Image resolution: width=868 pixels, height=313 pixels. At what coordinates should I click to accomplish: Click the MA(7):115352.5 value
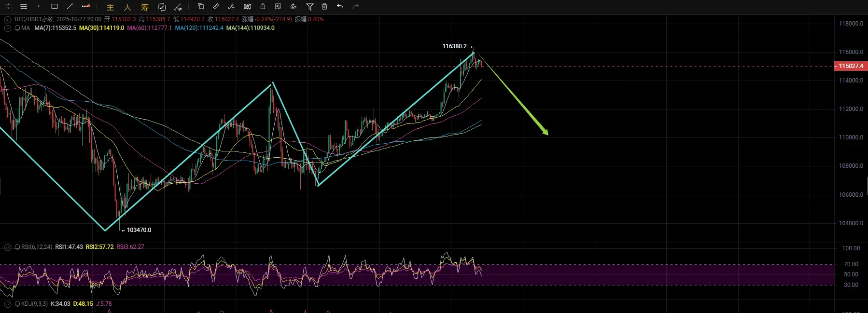(x=55, y=28)
